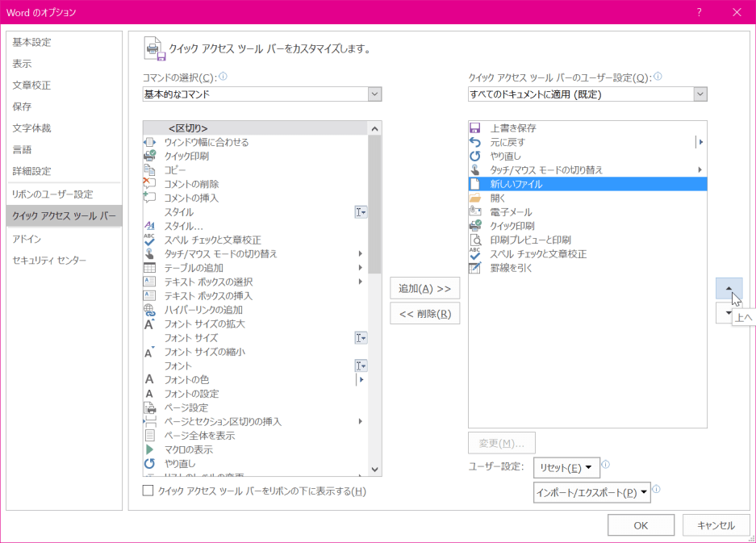Open セキュリティ センター category

pos(64,261)
